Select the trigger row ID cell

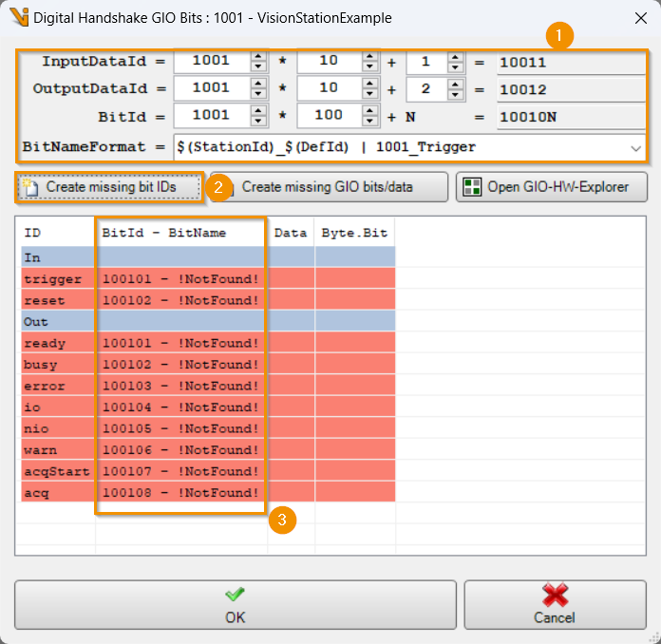(x=58, y=278)
